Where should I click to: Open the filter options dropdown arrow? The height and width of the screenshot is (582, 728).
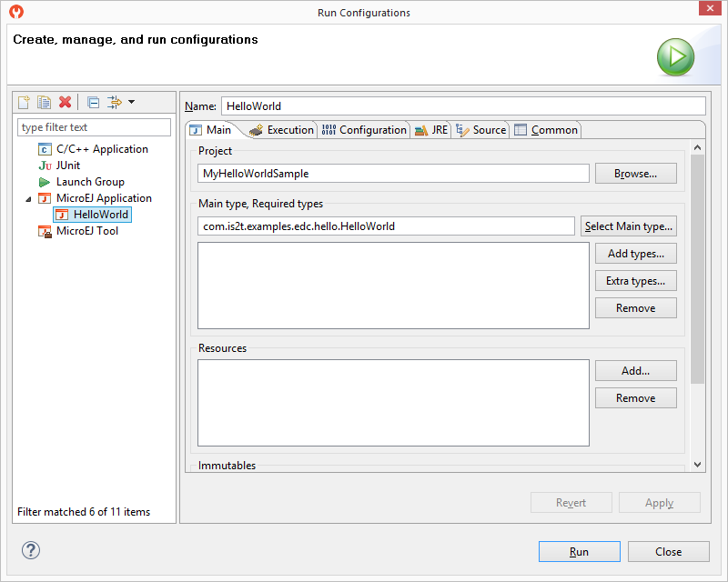(132, 102)
